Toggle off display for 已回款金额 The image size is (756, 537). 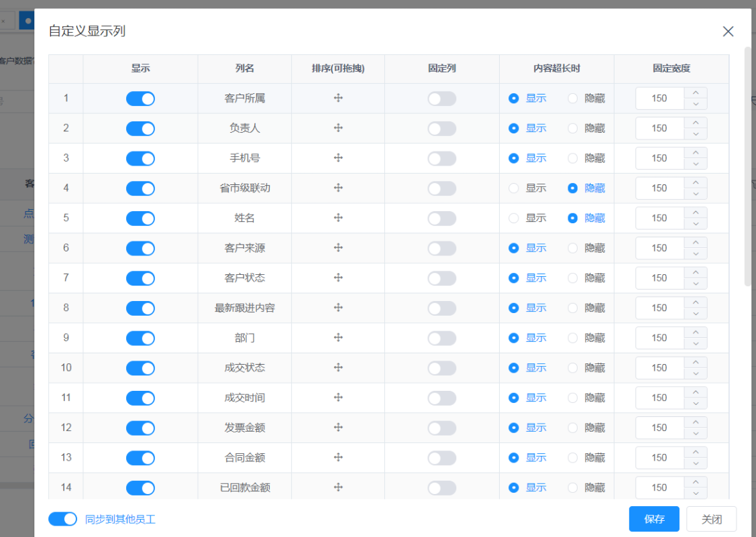click(x=140, y=487)
